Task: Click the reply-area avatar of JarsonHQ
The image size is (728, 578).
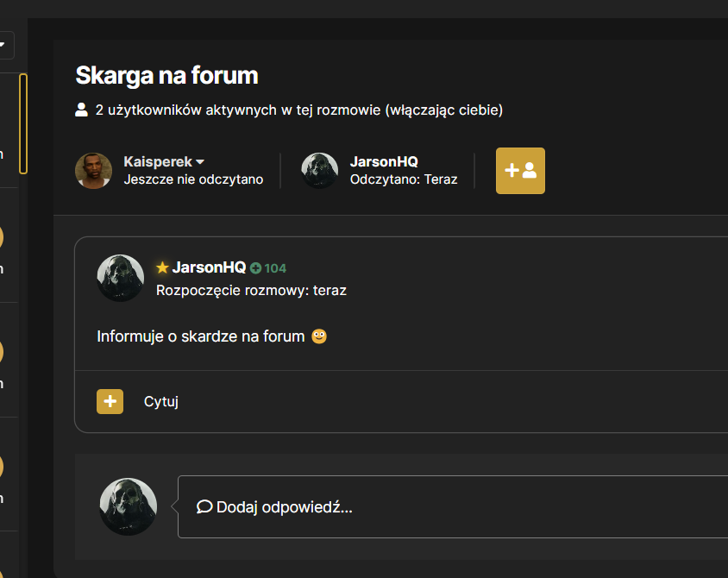Action: pyautogui.click(x=129, y=506)
